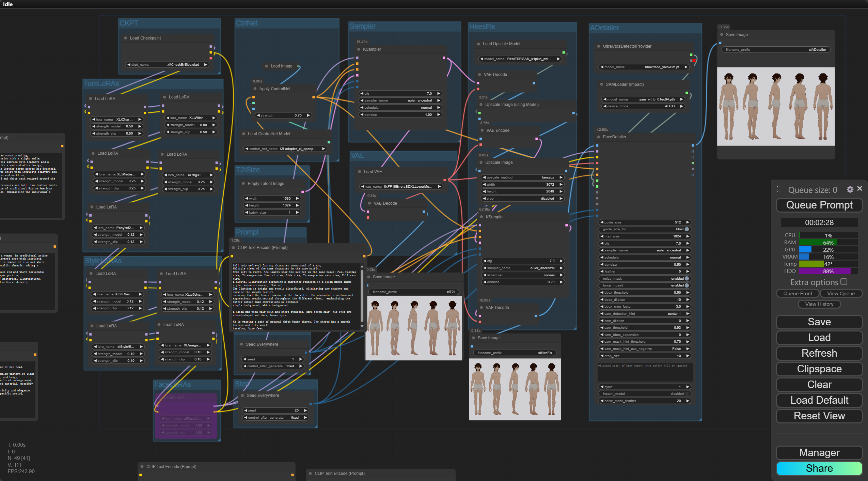Collapse the KSampler node via its dot in the Sampler group

point(359,49)
